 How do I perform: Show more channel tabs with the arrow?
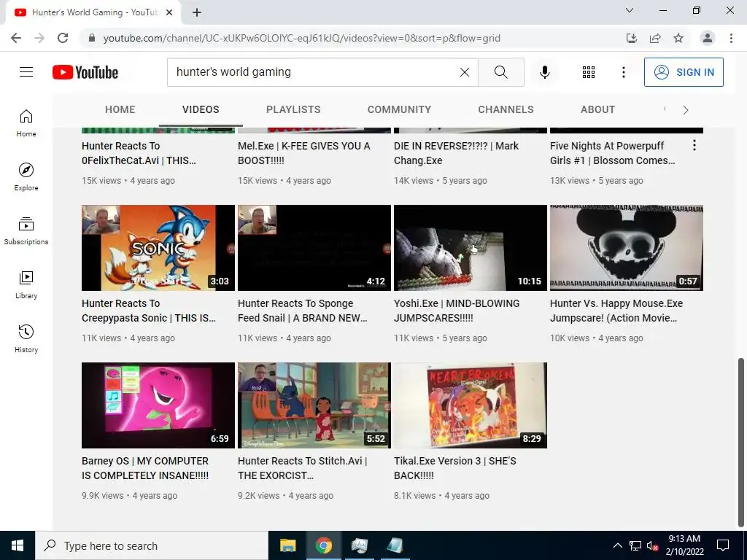pos(686,110)
